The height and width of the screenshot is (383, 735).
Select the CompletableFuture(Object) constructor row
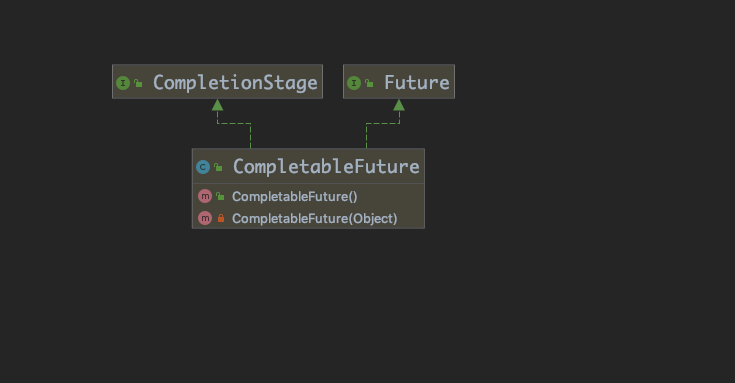(x=308, y=218)
